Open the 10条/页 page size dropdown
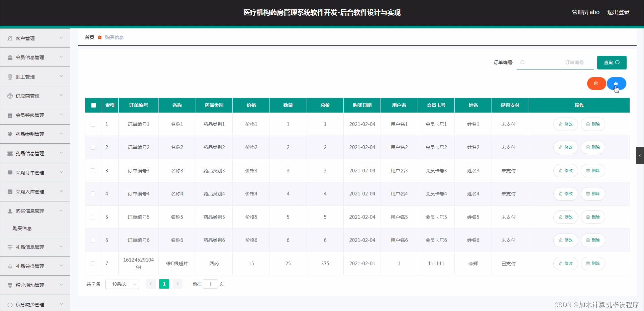The width and height of the screenshot is (644, 311). pos(122,284)
